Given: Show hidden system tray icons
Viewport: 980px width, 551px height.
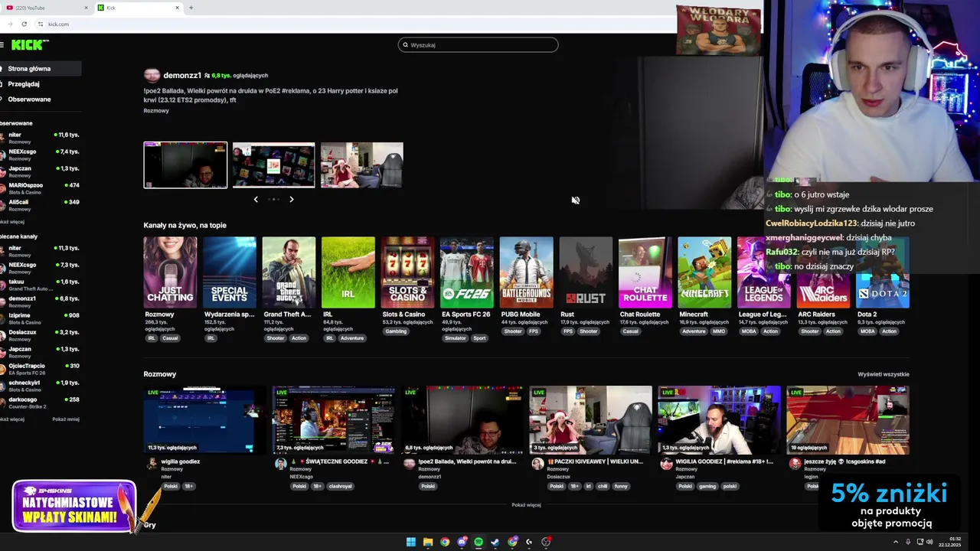Looking at the screenshot, I should [896, 542].
